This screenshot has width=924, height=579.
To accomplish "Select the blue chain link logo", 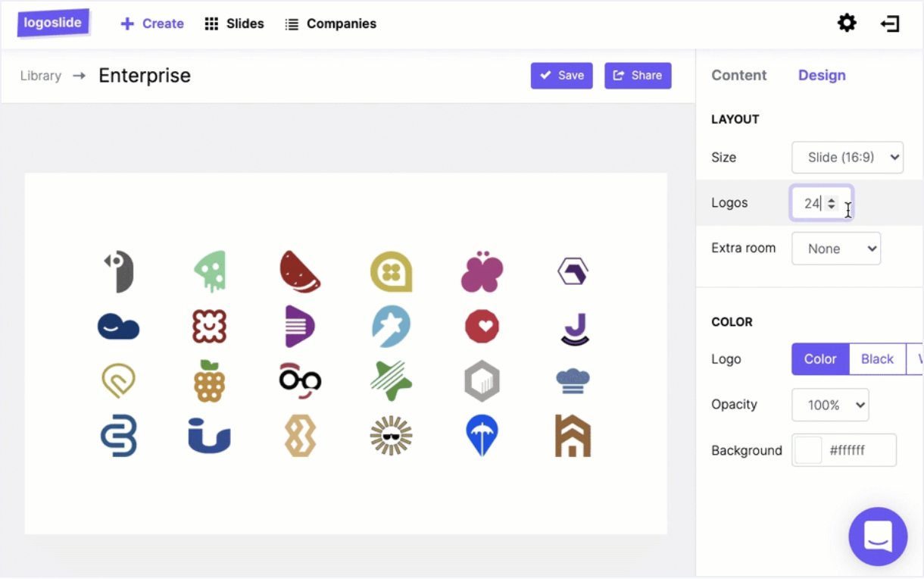I will (119, 436).
